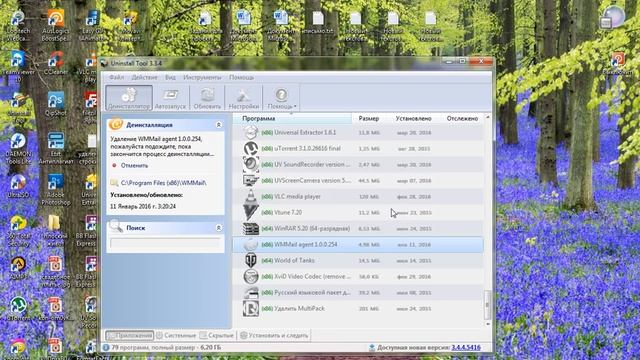Click the search input field
The width and height of the screenshot is (640, 360).
pos(165,243)
